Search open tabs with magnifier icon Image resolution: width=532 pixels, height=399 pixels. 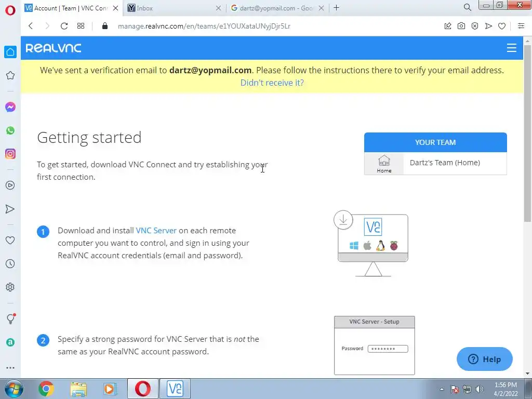pyautogui.click(x=467, y=7)
